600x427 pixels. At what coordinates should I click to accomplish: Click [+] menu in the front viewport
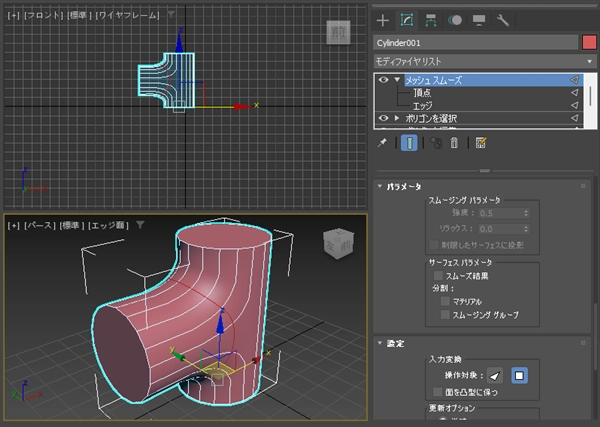(13, 15)
